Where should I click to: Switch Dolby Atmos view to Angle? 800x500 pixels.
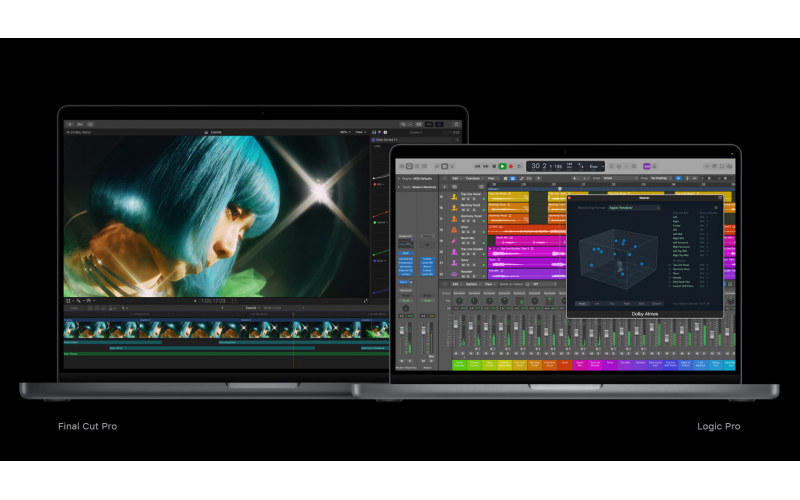(582, 304)
